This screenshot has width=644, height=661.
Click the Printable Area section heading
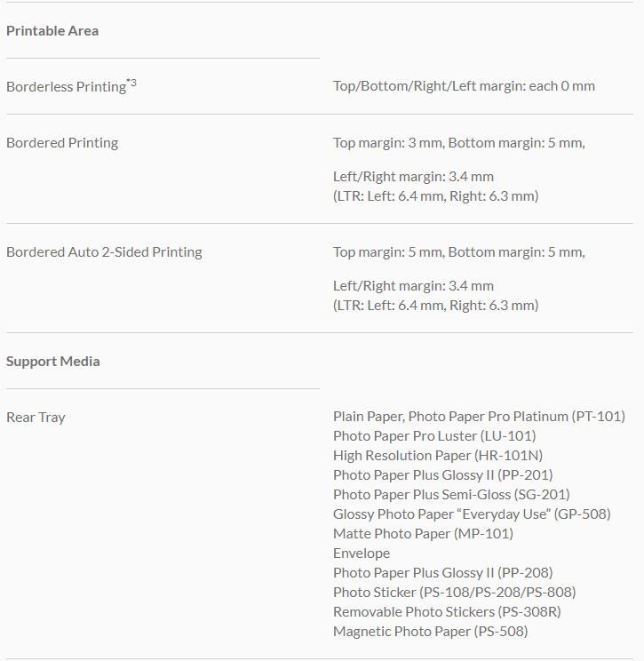52,31
